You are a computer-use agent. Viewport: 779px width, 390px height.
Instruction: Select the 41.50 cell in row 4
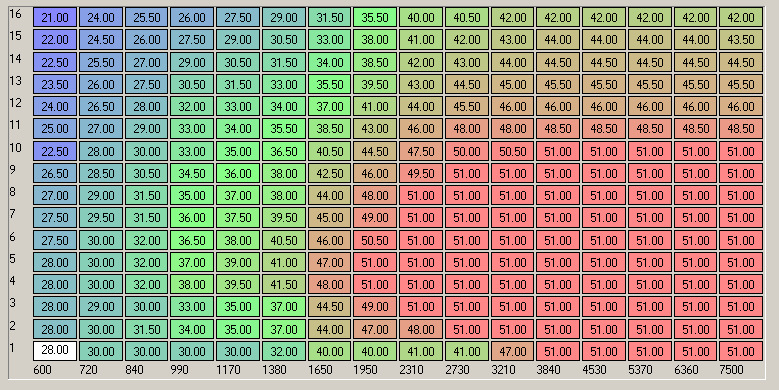click(x=284, y=284)
